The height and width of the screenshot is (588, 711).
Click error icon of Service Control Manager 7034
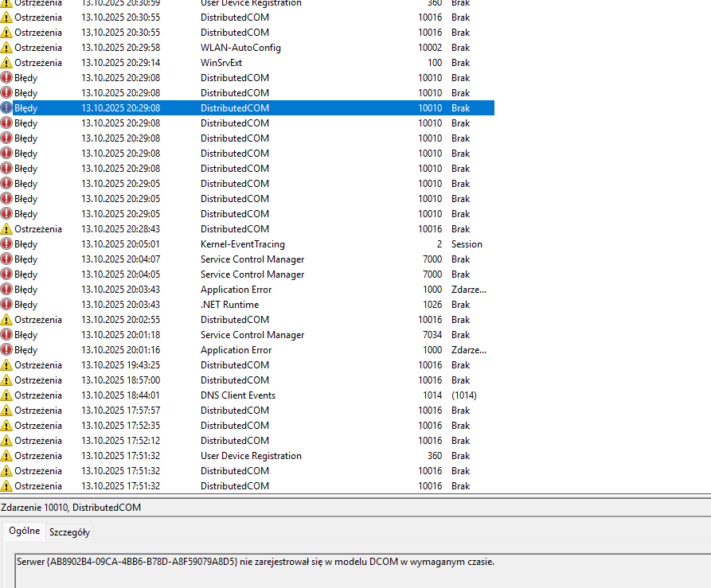point(6,335)
